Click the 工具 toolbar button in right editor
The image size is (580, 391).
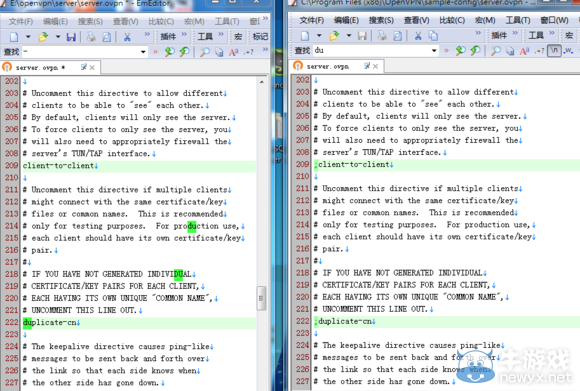point(536,36)
